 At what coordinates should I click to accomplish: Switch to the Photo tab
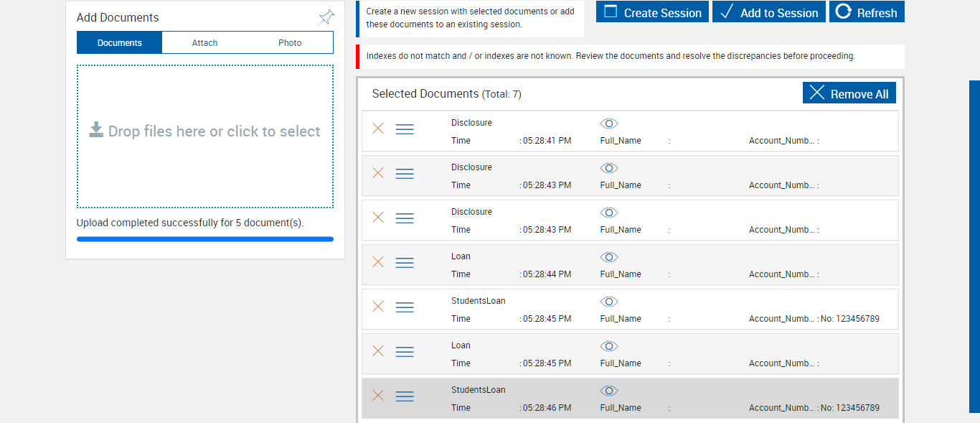pos(290,42)
